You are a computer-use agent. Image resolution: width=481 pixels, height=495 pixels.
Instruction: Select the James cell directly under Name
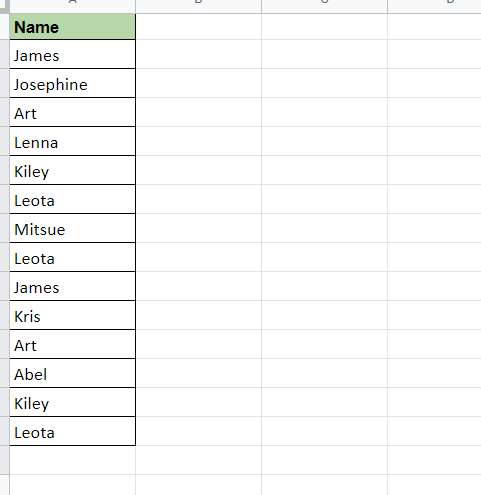pyautogui.click(x=72, y=54)
